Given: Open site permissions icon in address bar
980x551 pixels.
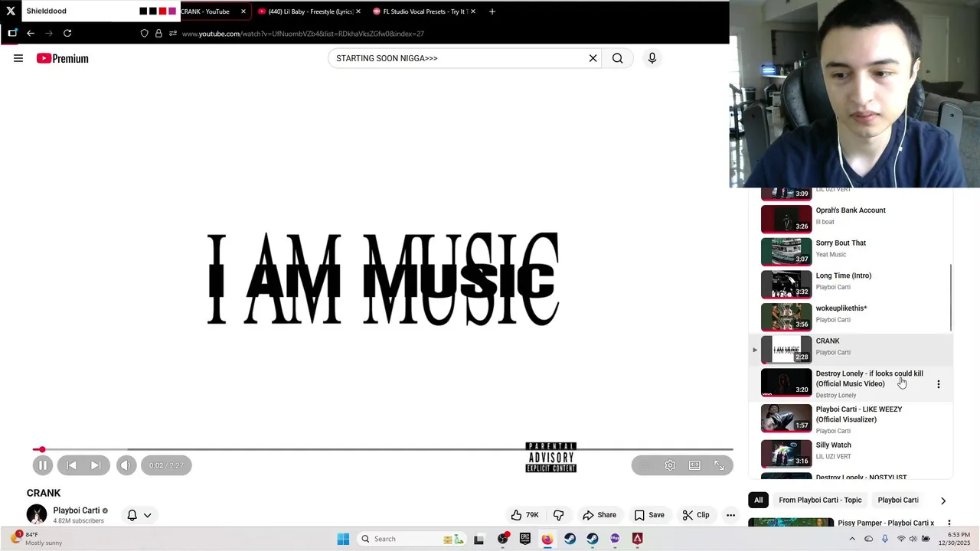Looking at the screenshot, I should [x=173, y=34].
